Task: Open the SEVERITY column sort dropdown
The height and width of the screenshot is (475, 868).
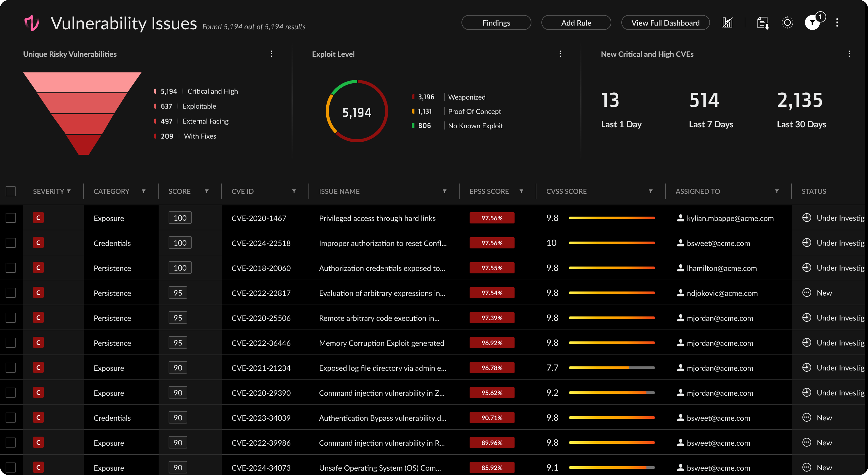Action: pos(69,191)
